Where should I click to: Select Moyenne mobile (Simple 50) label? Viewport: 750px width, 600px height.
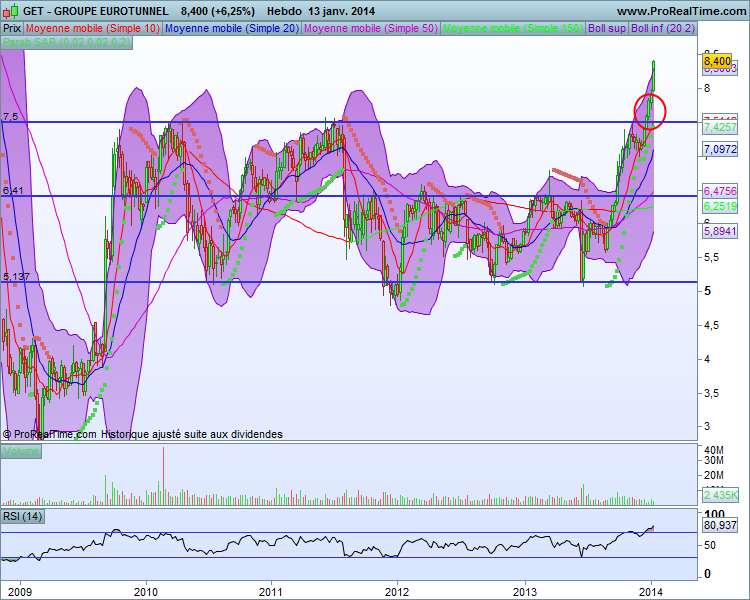(371, 28)
